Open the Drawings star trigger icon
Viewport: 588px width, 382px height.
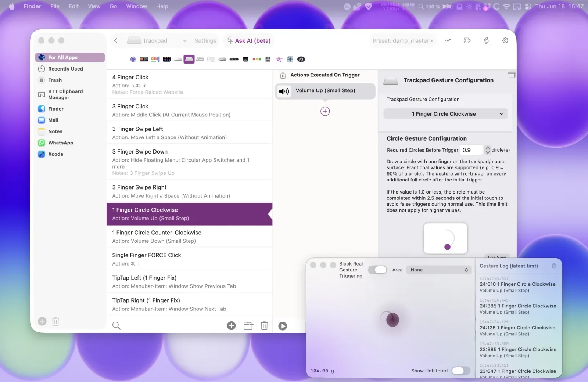pyautogui.click(x=279, y=59)
